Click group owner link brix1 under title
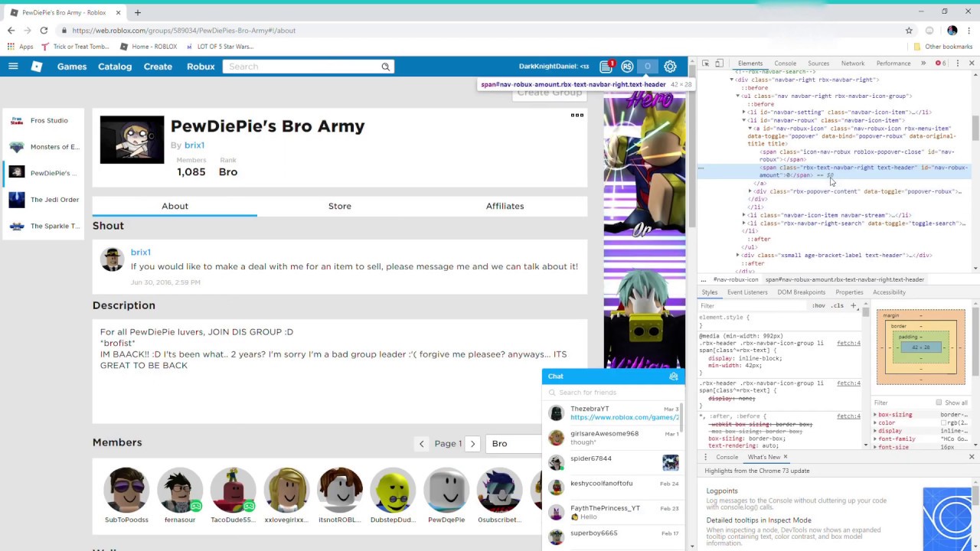The height and width of the screenshot is (551, 980). click(194, 145)
